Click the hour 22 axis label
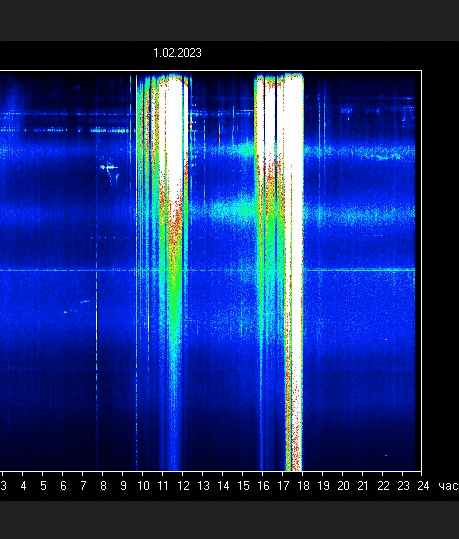The height and width of the screenshot is (539, 459). [x=383, y=486]
